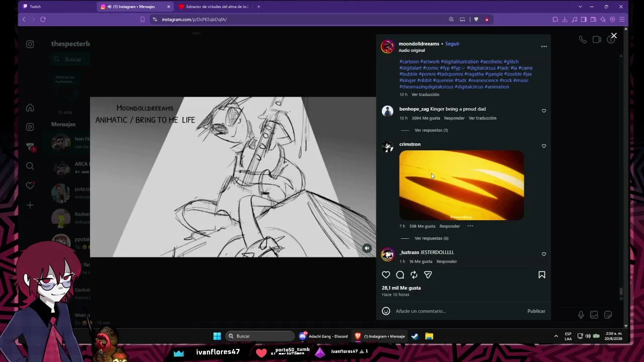This screenshot has width=644, height=362.
Task: Close the Instagram post overlay
Action: [x=614, y=36]
